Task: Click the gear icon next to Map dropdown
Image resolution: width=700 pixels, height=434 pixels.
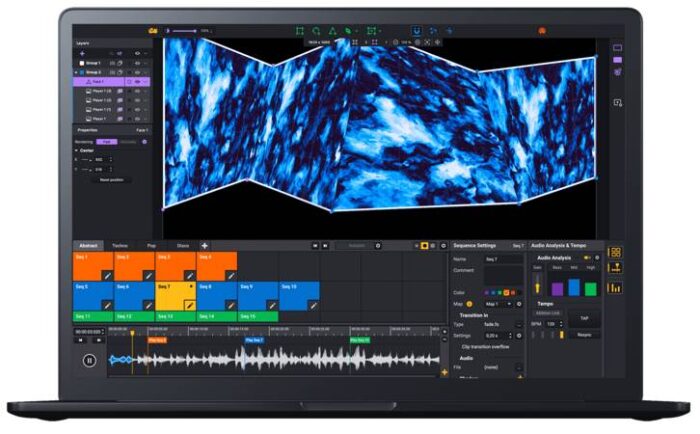Action: coord(520,303)
